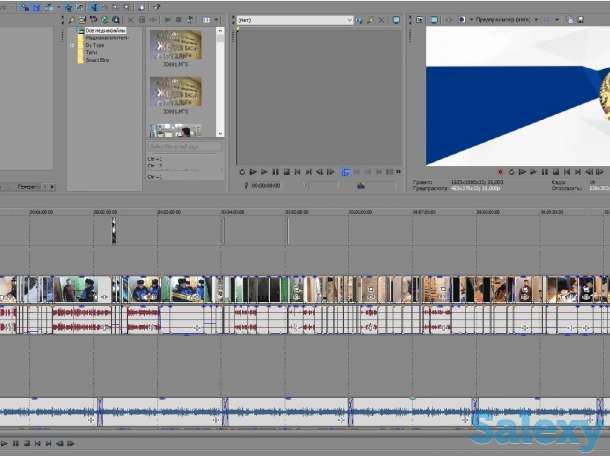This screenshot has width=610, height=456.
Task: Stop playback in the bottom timeline transport
Action: click(x=27, y=443)
